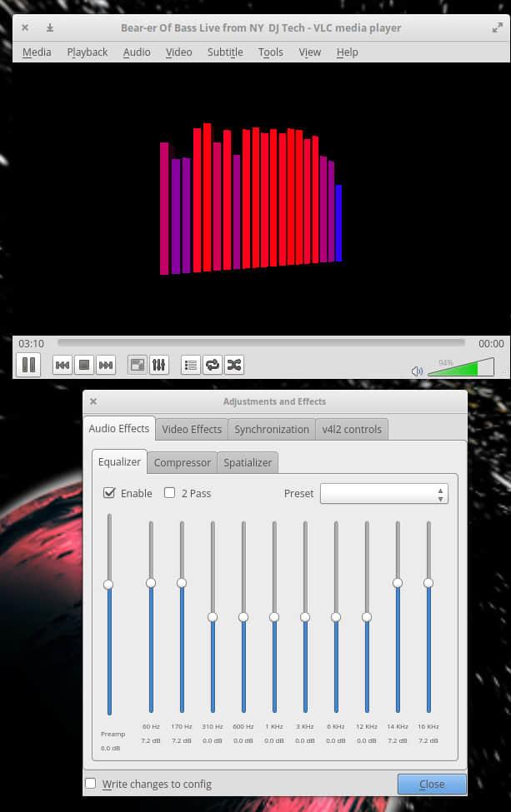This screenshot has height=812, width=511.
Task: Switch to the Video Effects tab
Action: [x=192, y=429]
